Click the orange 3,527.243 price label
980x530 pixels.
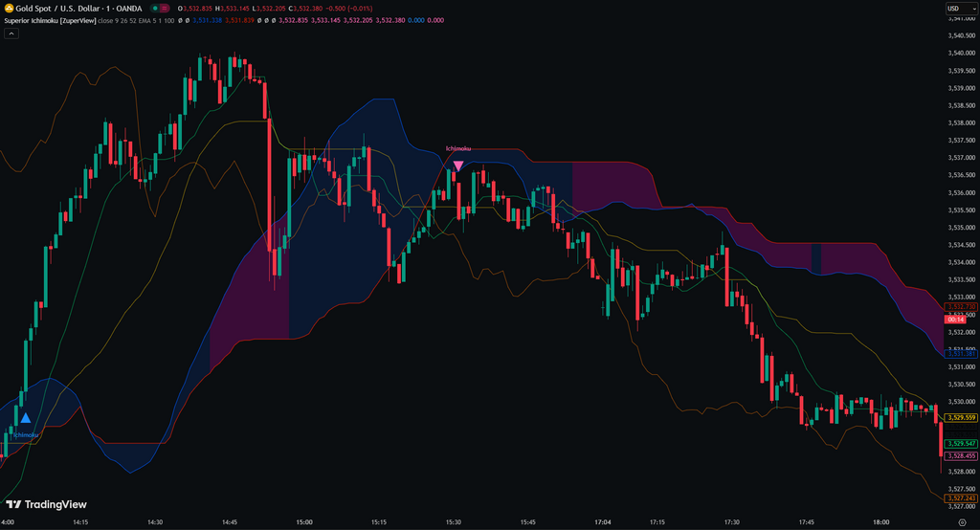coord(961,498)
